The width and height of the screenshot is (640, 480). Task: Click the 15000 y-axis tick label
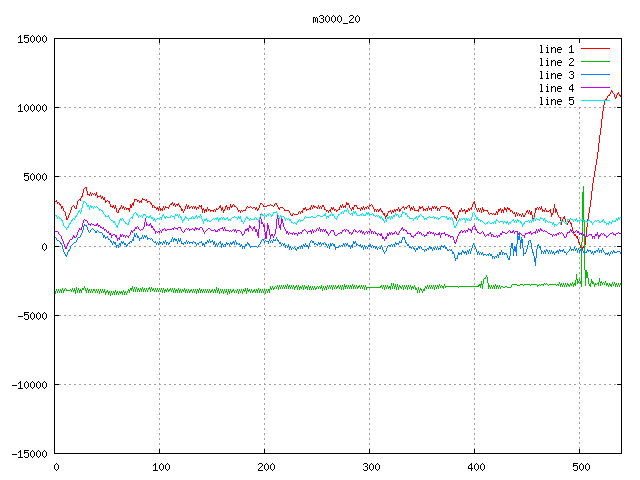click(x=32, y=39)
